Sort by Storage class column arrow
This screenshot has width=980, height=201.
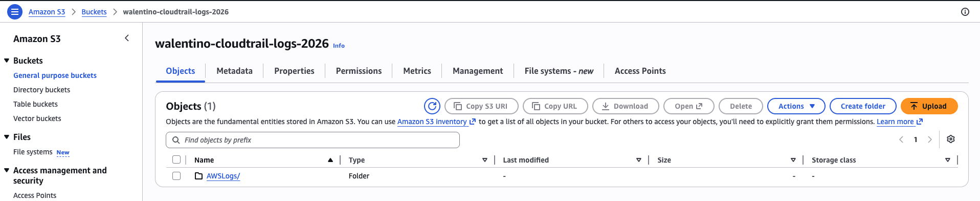(x=948, y=160)
